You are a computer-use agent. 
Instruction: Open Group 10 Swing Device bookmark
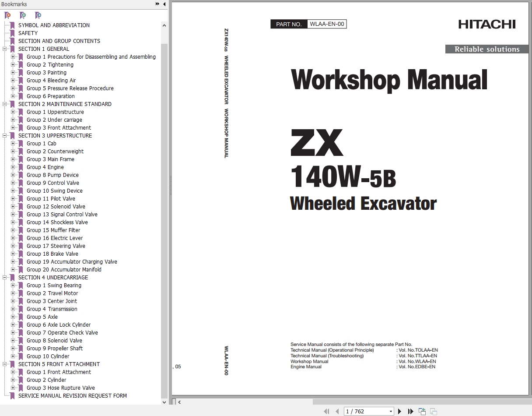[x=55, y=191]
